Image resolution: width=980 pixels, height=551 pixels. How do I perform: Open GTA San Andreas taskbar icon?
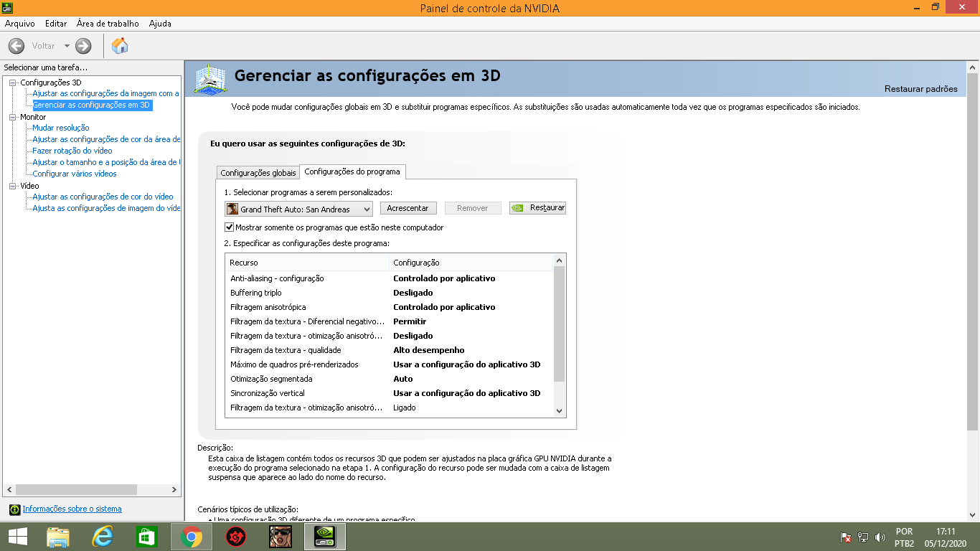281,537
